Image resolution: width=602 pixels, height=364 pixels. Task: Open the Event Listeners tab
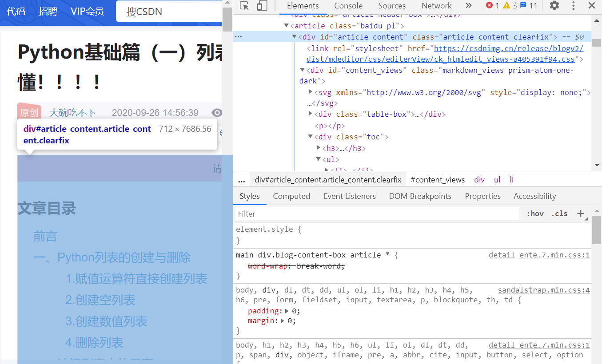350,196
